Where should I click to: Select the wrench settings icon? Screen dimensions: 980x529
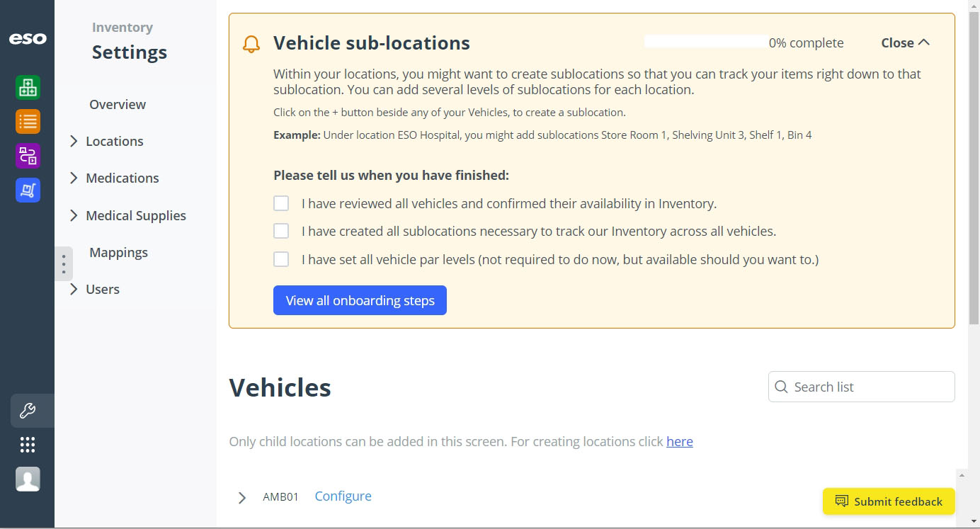[28, 411]
